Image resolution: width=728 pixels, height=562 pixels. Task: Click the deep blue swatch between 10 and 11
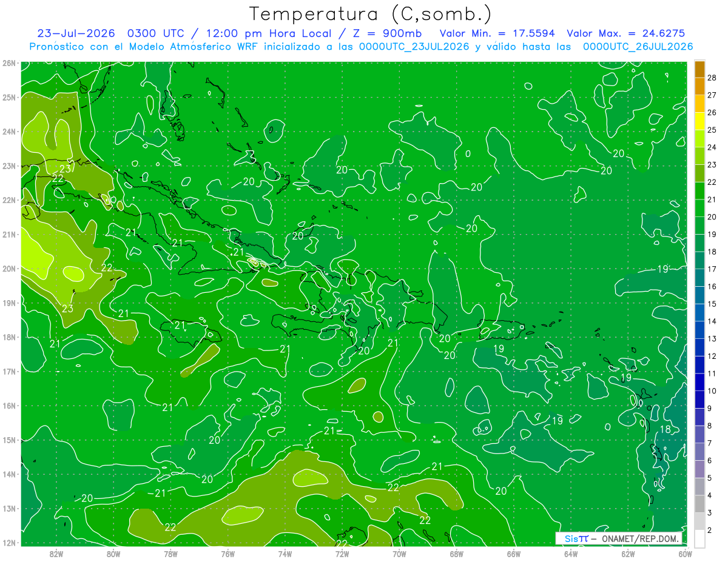point(699,382)
